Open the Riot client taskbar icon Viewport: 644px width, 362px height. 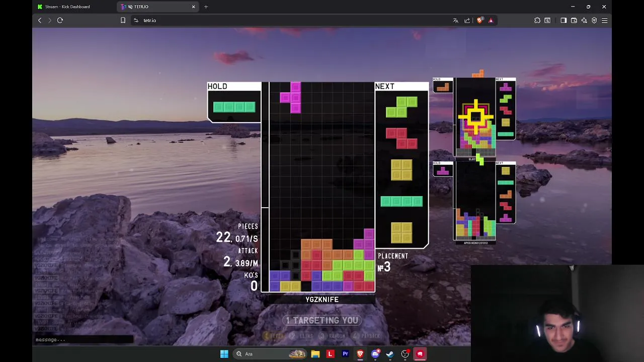point(420,354)
